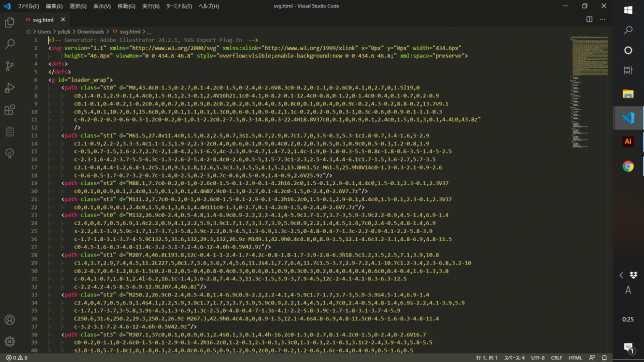
Task: Open errors and warnings problems indicator
Action: [x=16, y=358]
